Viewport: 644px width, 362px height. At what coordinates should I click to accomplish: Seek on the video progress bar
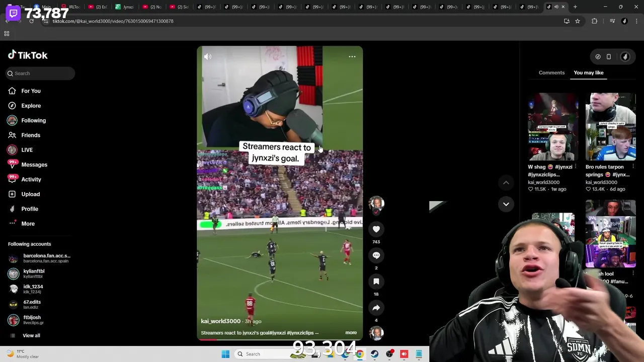(280, 339)
